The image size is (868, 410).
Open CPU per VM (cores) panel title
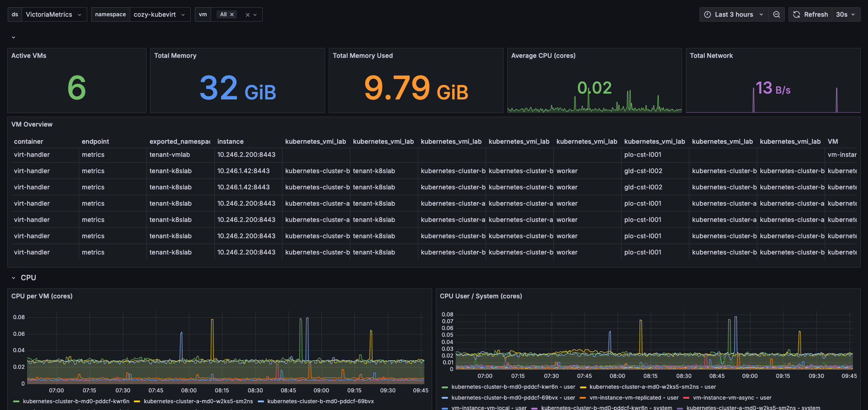(x=42, y=296)
